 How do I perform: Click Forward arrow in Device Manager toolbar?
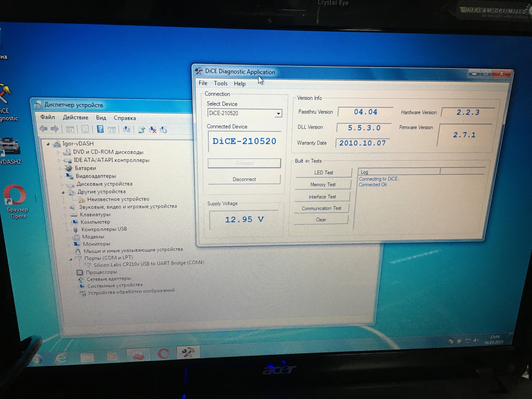(x=55, y=129)
